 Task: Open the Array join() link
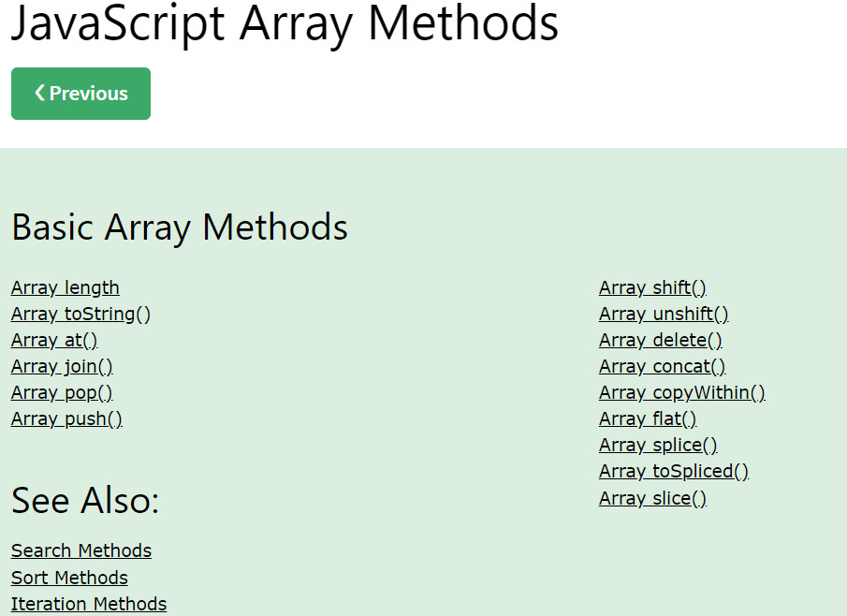click(x=62, y=366)
